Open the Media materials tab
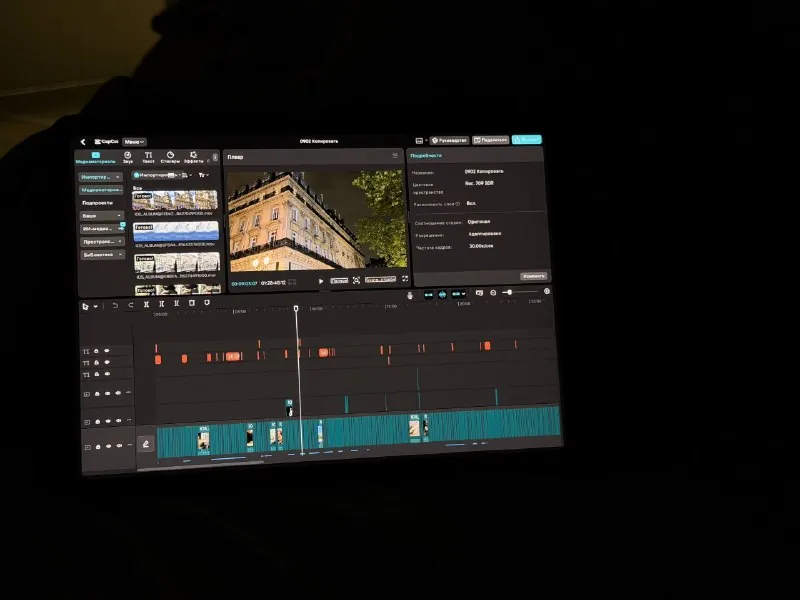This screenshot has height=600, width=800. point(95,158)
